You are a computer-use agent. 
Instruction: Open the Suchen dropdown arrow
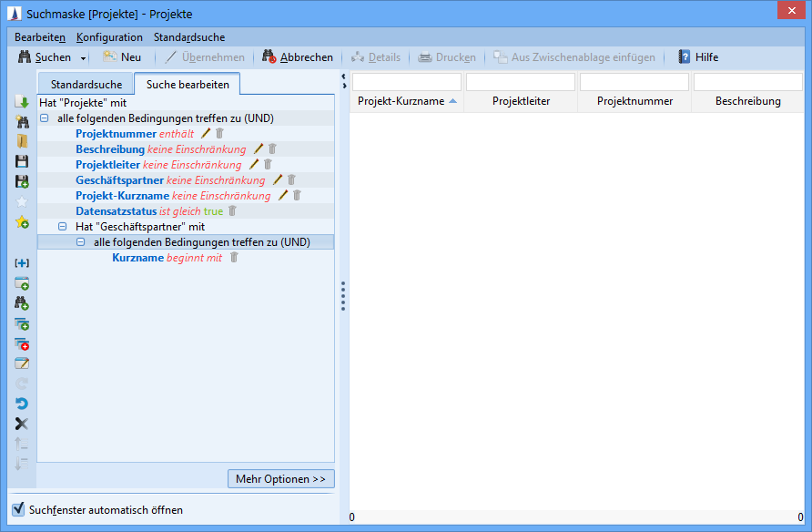coord(84,58)
